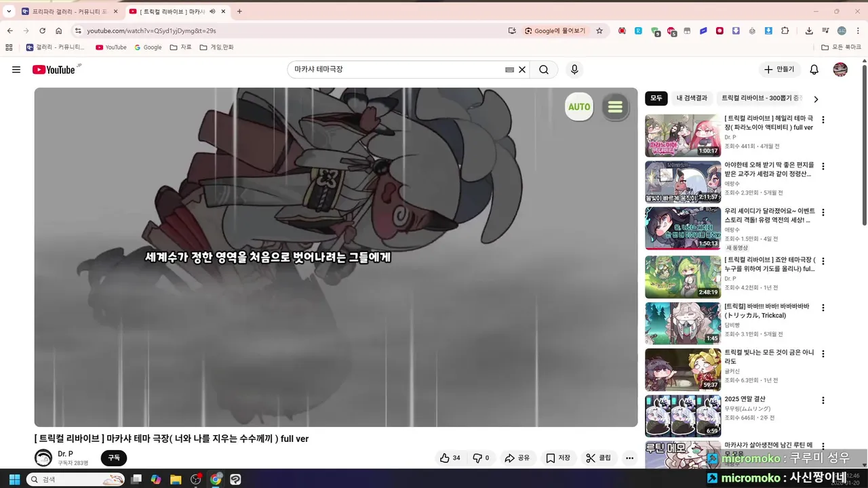
Task: Open the green menu button on video
Action: 615,107
